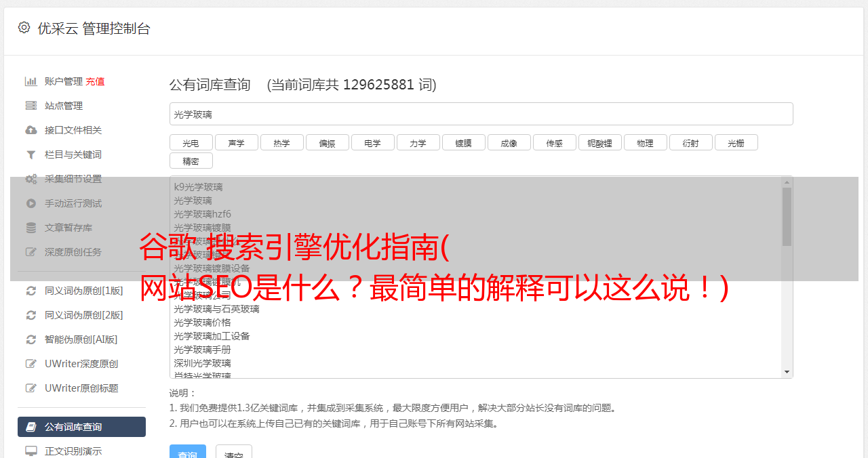Click the gears icon for 采集细节设置
The image size is (868, 458).
[x=31, y=179]
